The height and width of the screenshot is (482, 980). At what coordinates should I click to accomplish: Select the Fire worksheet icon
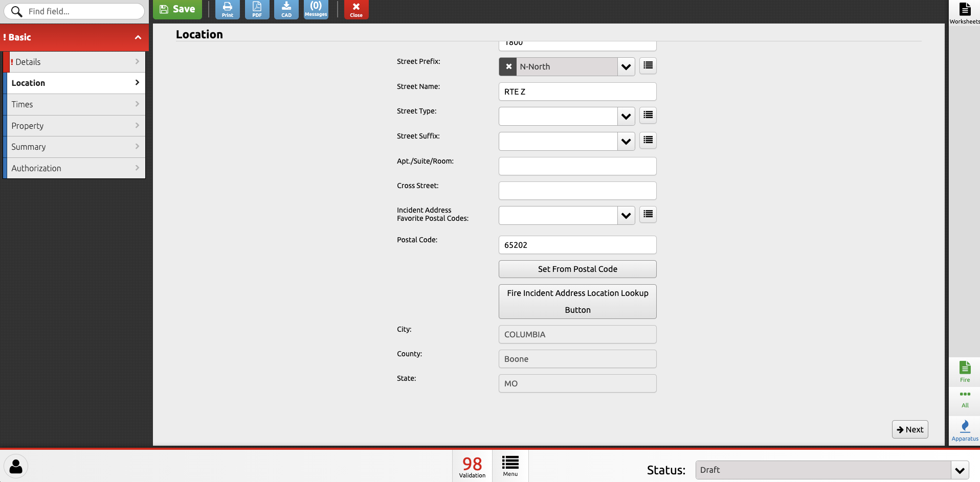point(965,371)
